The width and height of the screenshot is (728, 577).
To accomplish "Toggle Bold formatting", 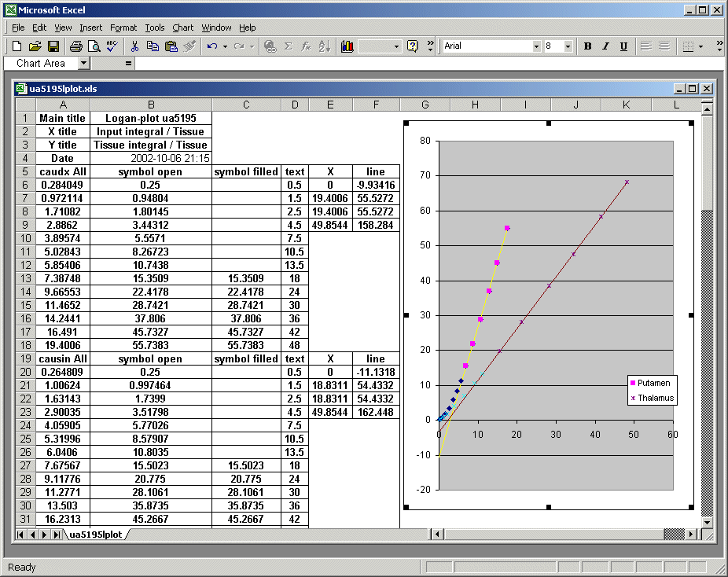I will point(587,46).
